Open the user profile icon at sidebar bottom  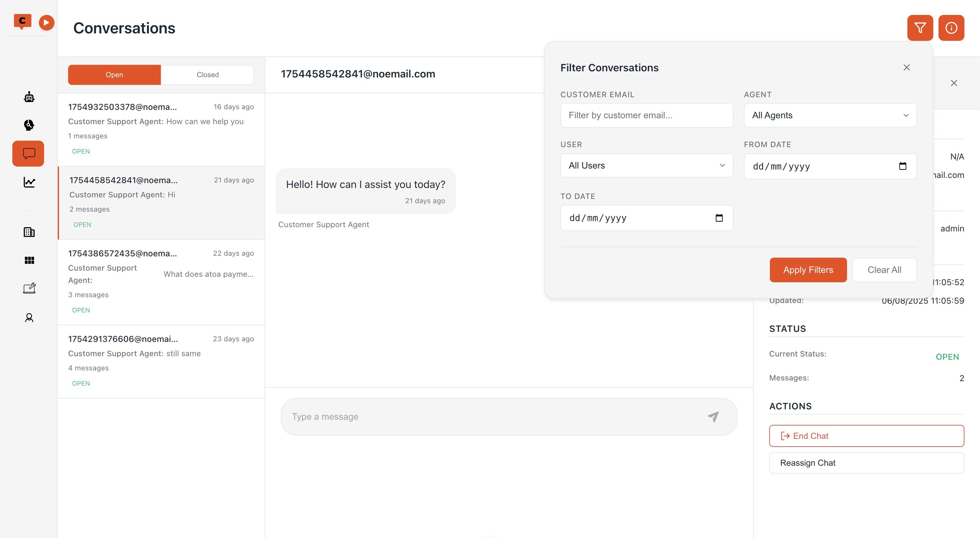coord(29,318)
